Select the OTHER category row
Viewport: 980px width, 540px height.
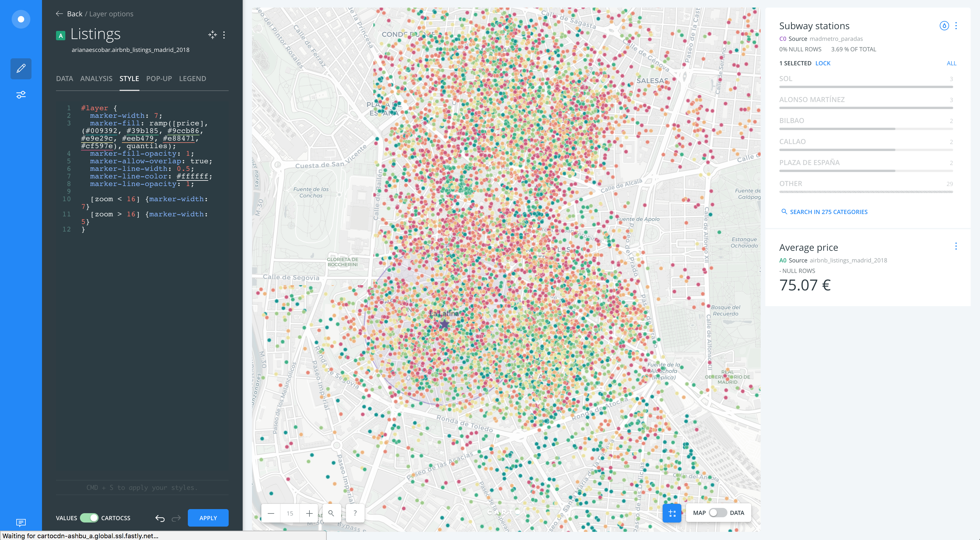point(866,186)
